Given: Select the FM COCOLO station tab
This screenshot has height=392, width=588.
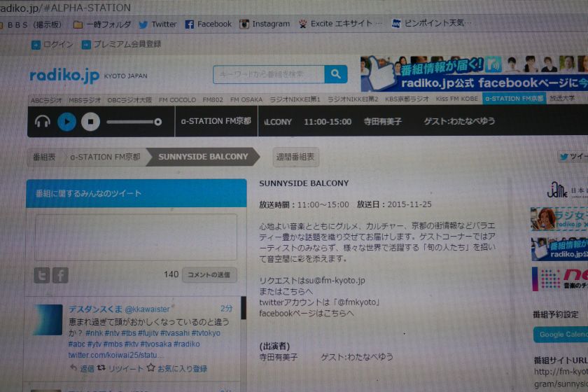Looking at the screenshot, I should [177, 100].
